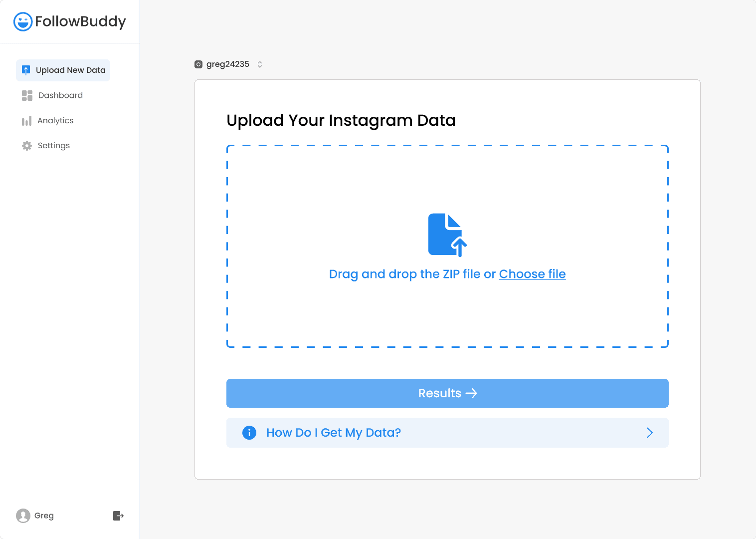Image resolution: width=756 pixels, height=539 pixels.
Task: Click Greg's profile avatar icon
Action: click(x=23, y=516)
